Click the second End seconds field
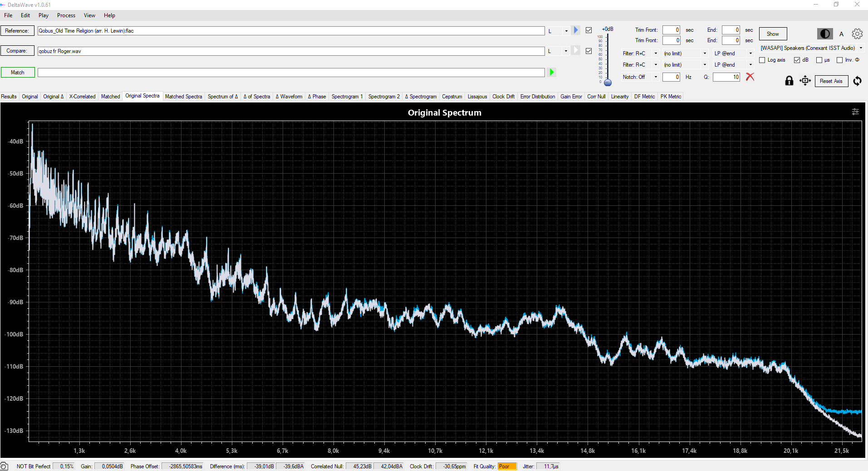Viewport: 868px width, 471px height. pos(731,40)
